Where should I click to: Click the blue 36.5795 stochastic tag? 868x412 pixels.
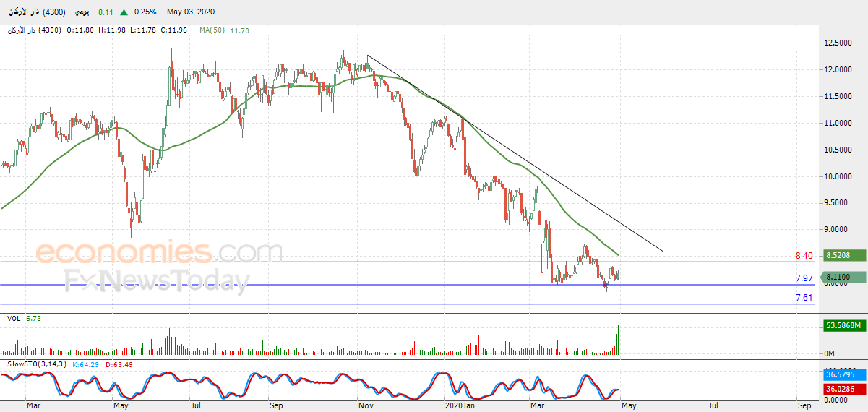click(845, 375)
